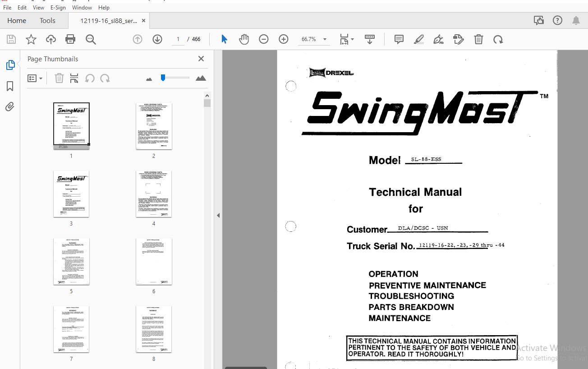Go to next page arrow

click(x=157, y=39)
